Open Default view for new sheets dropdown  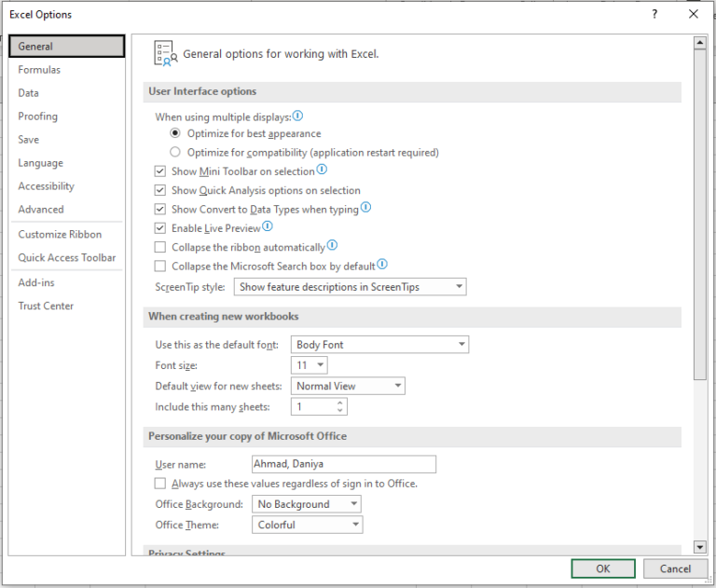(x=348, y=386)
